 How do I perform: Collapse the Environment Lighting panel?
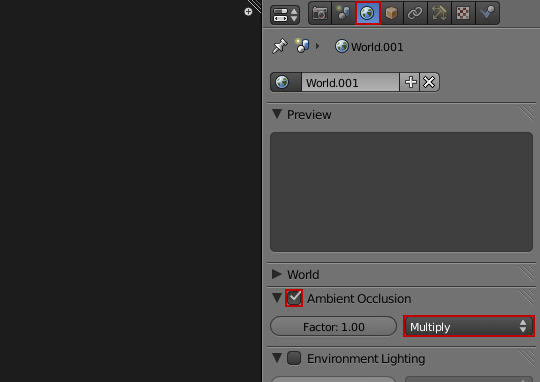(277, 358)
